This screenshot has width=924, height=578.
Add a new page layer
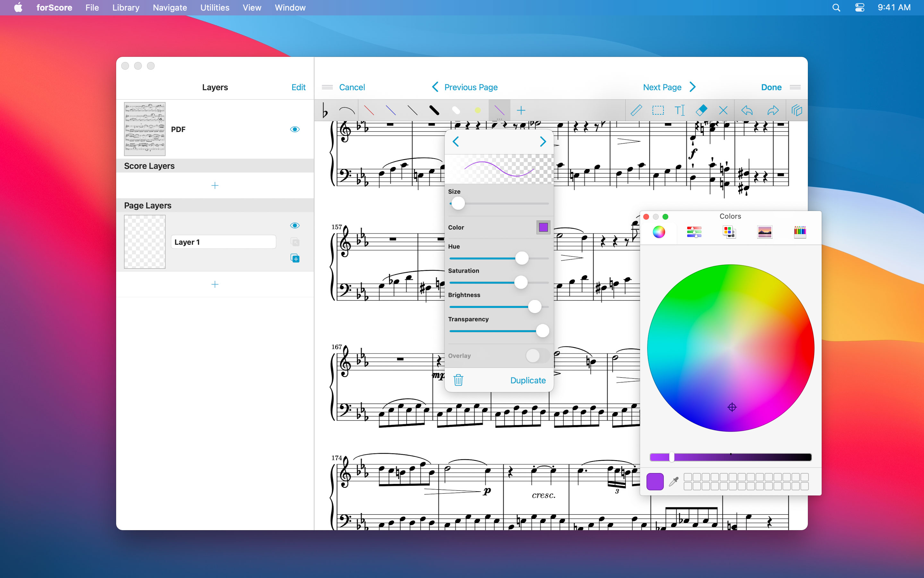pos(215,285)
